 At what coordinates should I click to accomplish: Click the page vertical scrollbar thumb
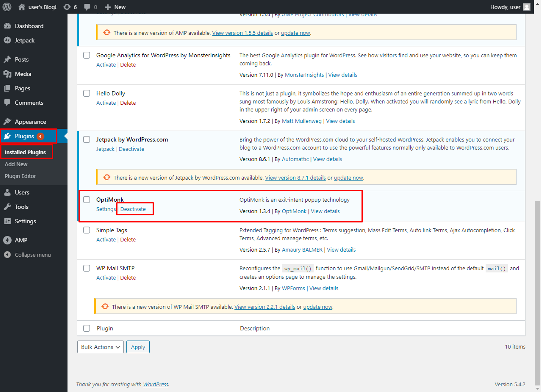tap(537, 293)
